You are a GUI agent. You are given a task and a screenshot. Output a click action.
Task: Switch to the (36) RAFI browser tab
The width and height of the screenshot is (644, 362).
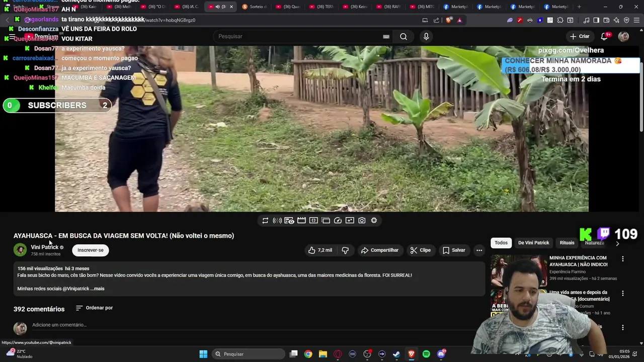click(388, 7)
